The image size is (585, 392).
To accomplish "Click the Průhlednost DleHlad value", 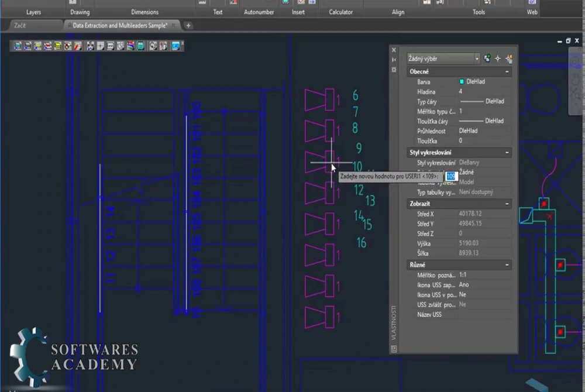I will [468, 131].
